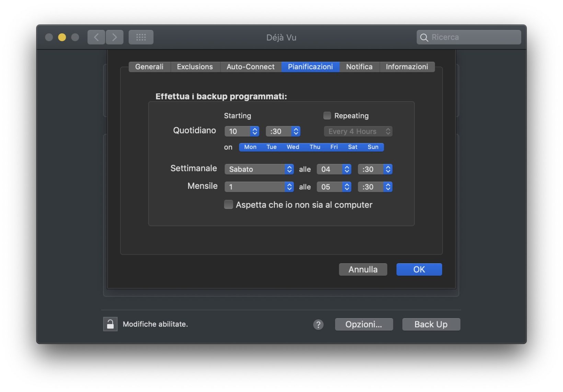Viewport: 563px width, 392px height.
Task: Click the magnifying glass search icon
Action: pyautogui.click(x=424, y=37)
